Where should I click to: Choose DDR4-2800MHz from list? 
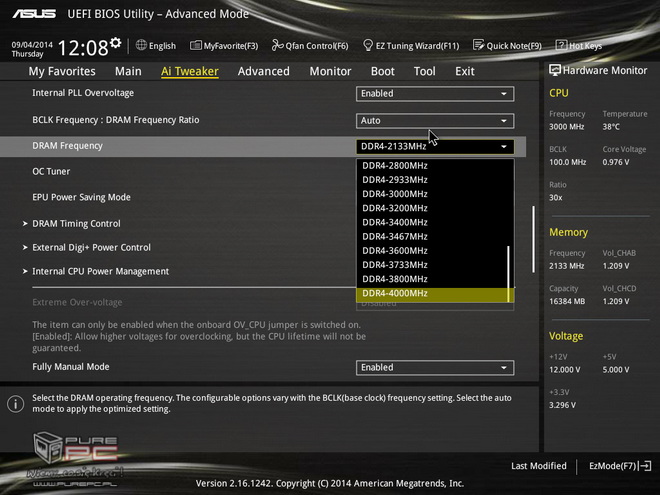(432, 166)
